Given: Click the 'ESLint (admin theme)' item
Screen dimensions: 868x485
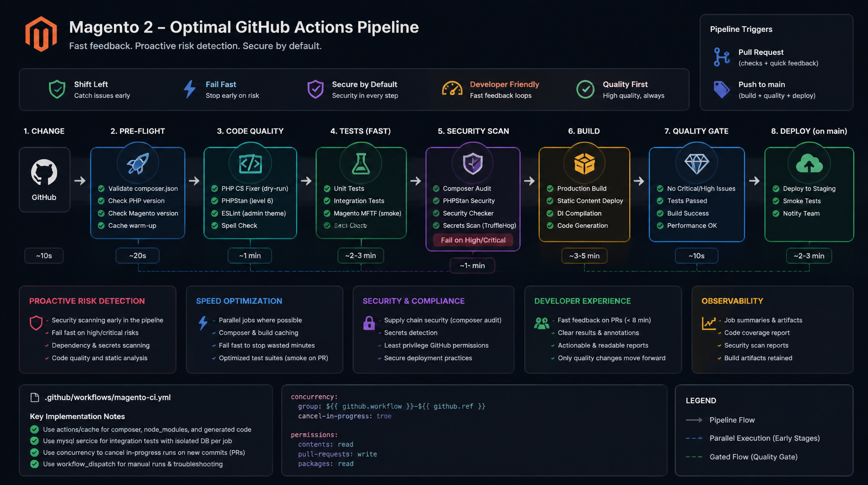Looking at the screenshot, I should coord(254,214).
